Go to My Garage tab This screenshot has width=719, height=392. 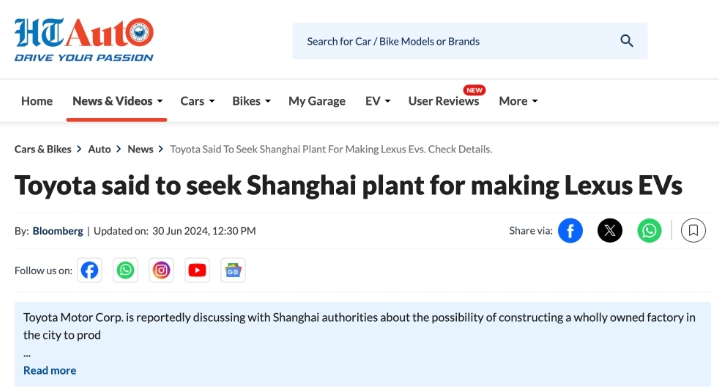(317, 101)
